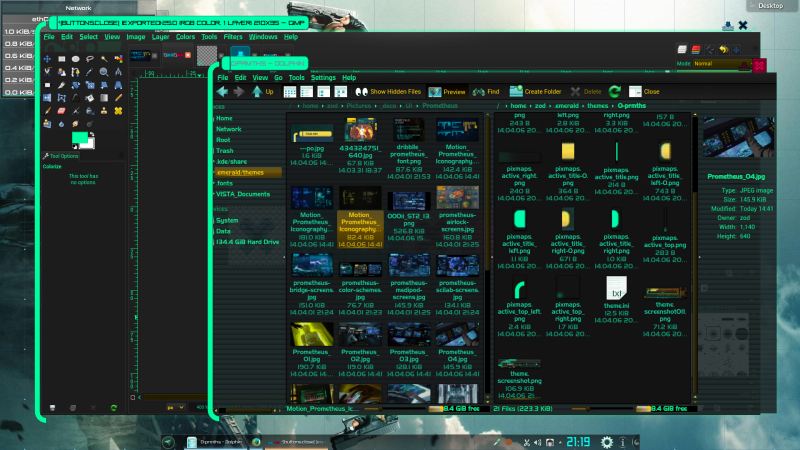The image size is (800, 450).
Task: Select the Move tool in GIMP toolbox
Action: point(47,59)
